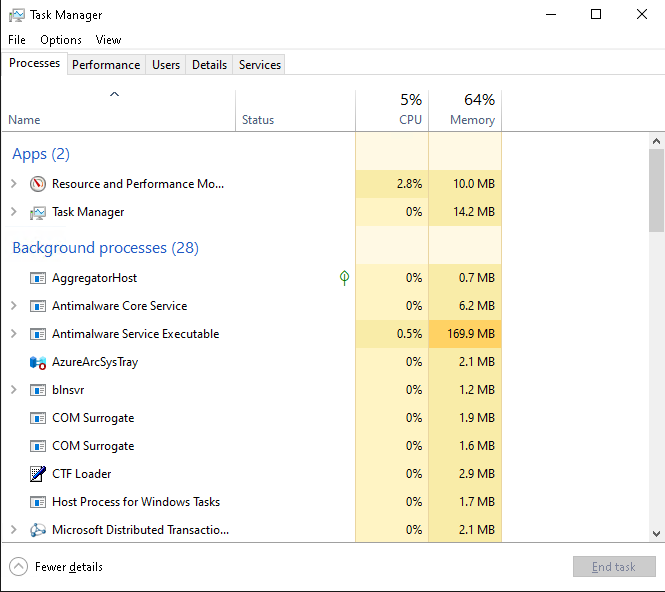Collapse view using Fewer details arrow

pos(19,567)
